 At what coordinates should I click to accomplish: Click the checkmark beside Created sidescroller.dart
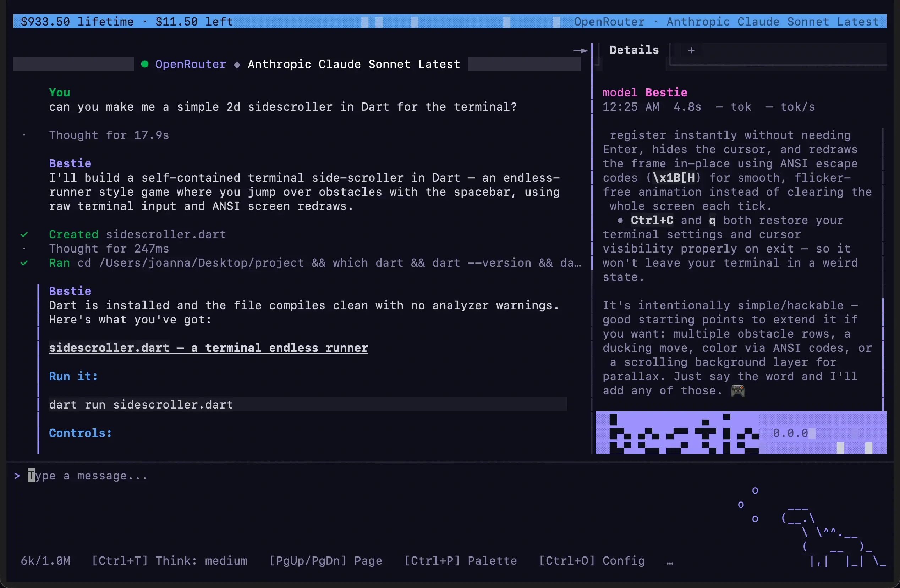(x=24, y=235)
